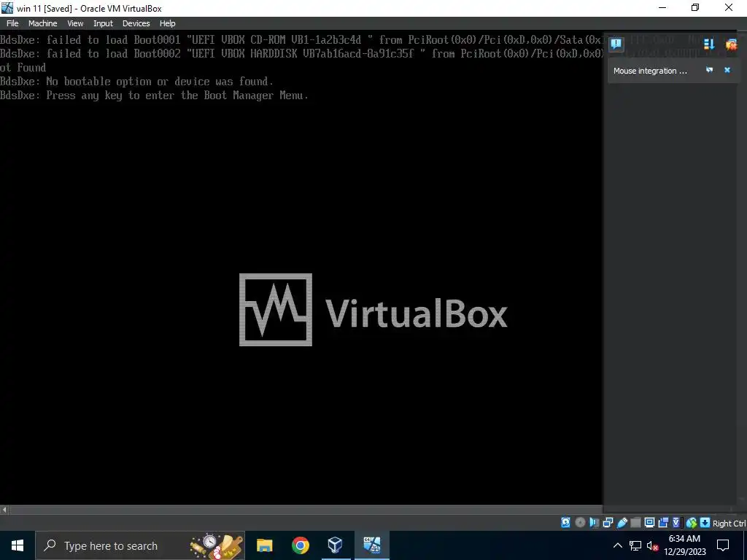The width and height of the screenshot is (747, 560).
Task: Click the optical disk status icon
Action: click(580, 522)
